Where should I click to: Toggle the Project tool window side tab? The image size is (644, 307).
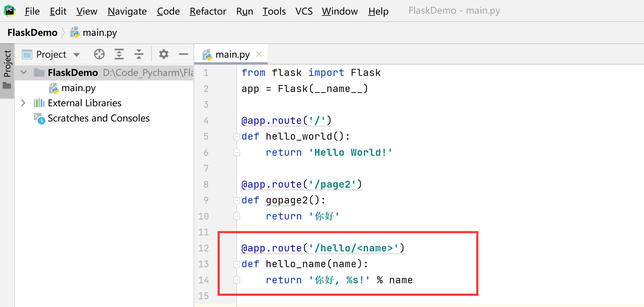point(7,70)
